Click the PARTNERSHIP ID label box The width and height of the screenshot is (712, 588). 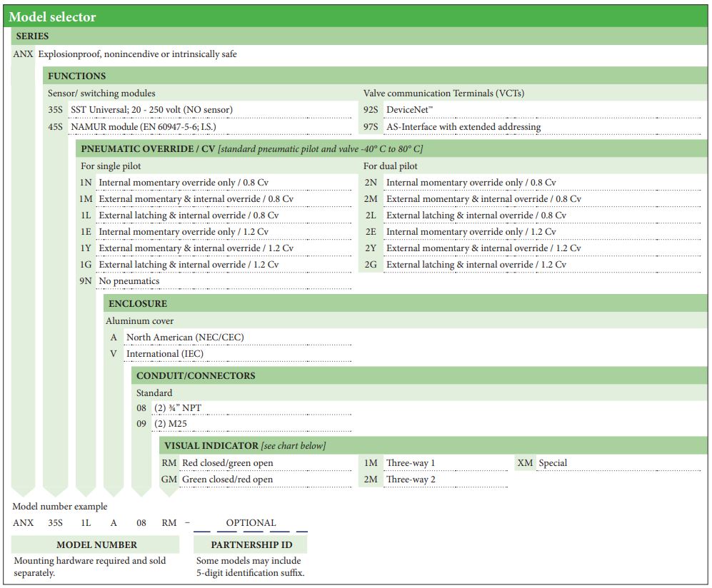tap(250, 545)
